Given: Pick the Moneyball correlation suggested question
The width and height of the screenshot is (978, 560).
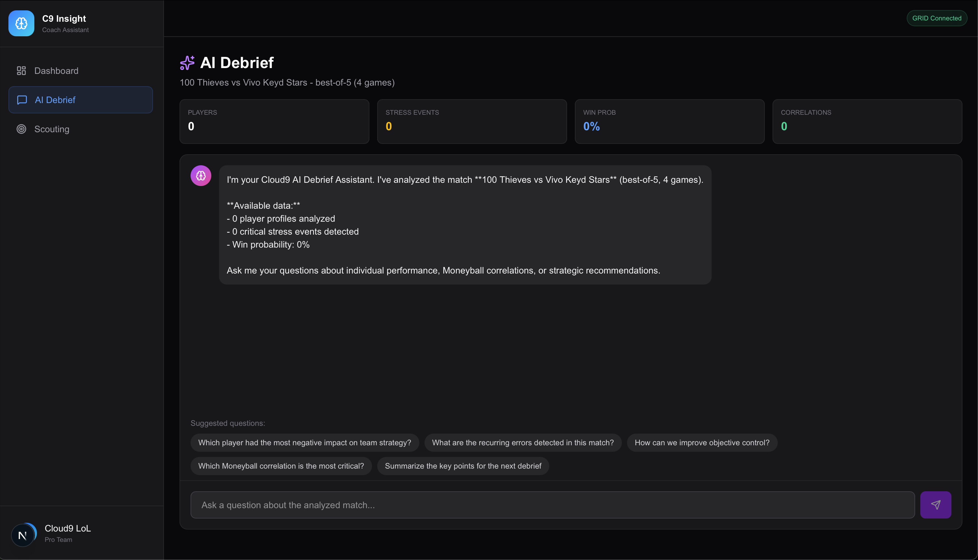Looking at the screenshot, I should pyautogui.click(x=281, y=466).
